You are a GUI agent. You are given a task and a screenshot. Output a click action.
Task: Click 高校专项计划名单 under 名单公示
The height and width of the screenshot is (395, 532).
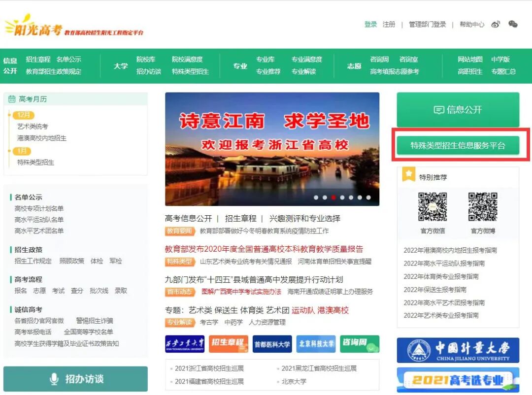tap(39, 208)
